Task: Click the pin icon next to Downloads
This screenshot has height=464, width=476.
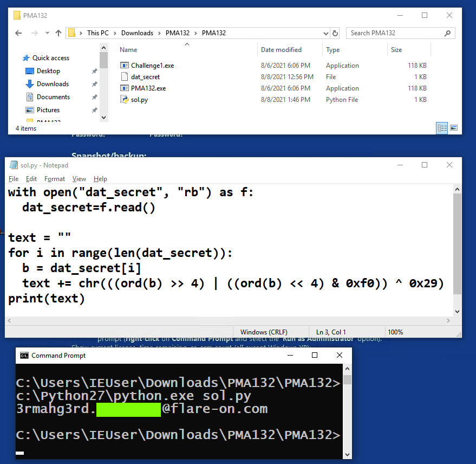Action: [x=94, y=84]
